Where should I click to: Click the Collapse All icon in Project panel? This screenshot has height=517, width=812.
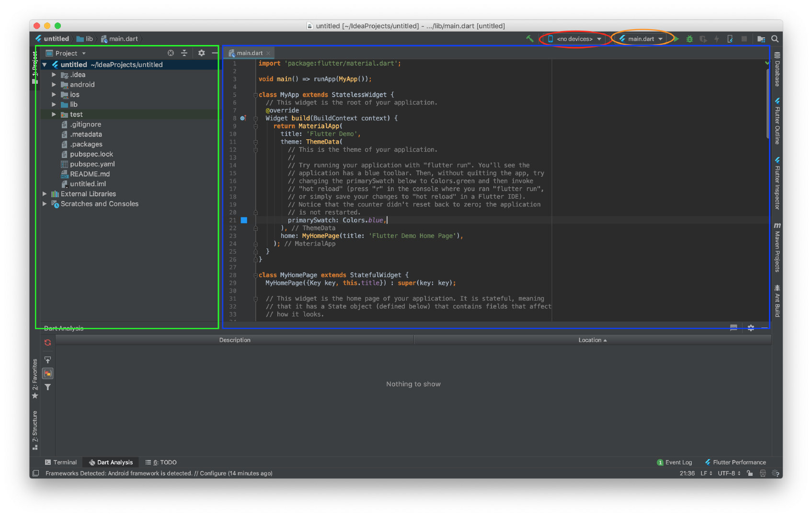coord(184,53)
